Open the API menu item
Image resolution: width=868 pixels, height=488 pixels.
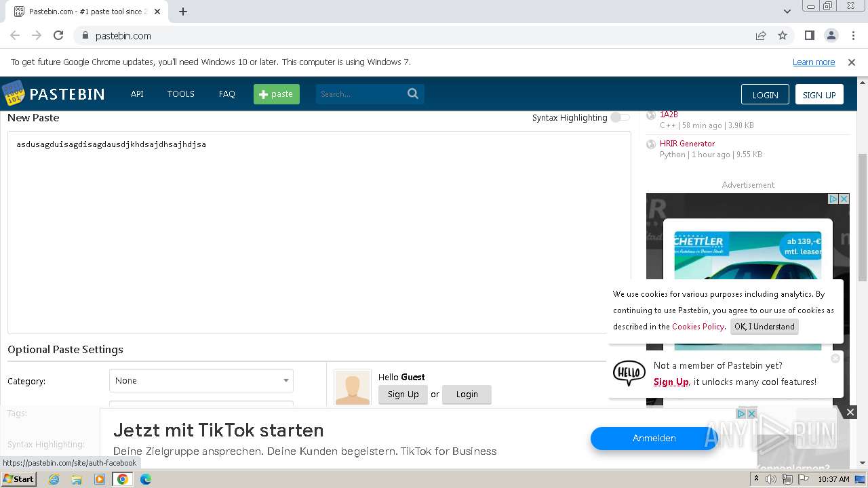137,94
